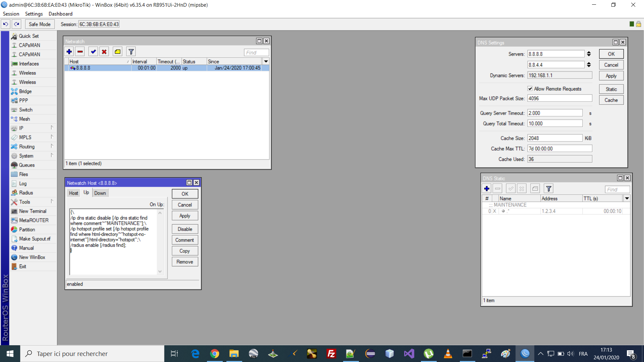Add comment with yellow note icon in Netwatch
The image size is (644, 362).
pyautogui.click(x=117, y=52)
